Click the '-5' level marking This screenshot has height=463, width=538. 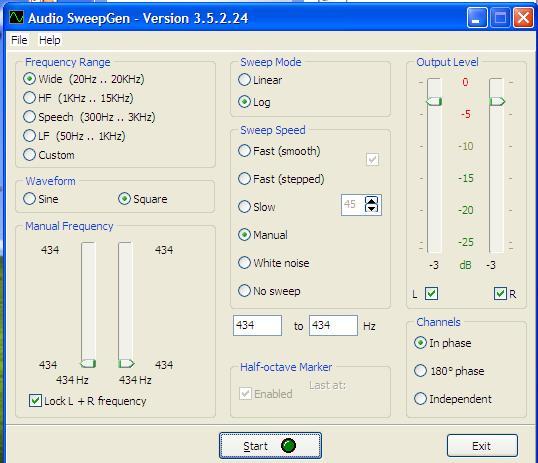tap(466, 114)
